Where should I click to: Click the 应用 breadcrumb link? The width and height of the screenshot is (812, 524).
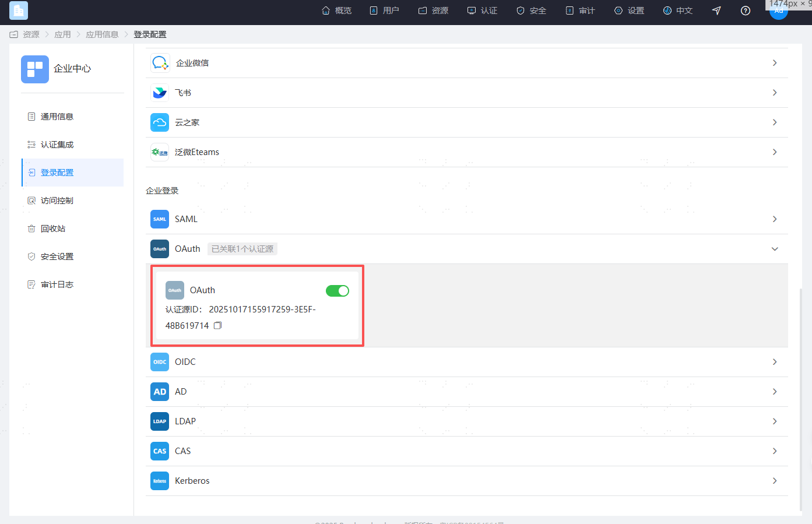[x=62, y=34]
